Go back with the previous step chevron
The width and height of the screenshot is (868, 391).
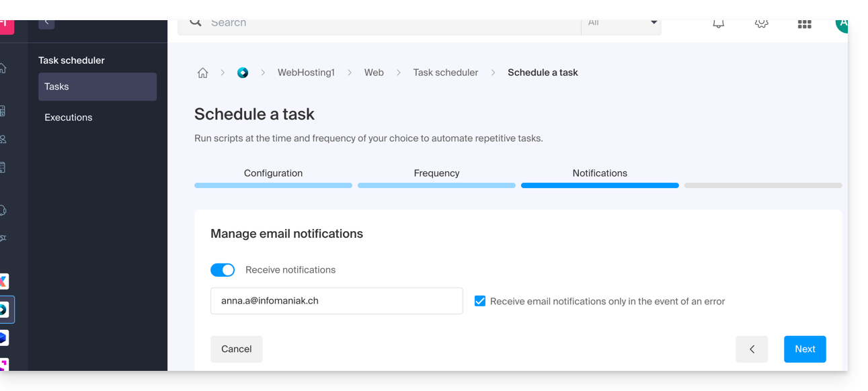[752, 349]
